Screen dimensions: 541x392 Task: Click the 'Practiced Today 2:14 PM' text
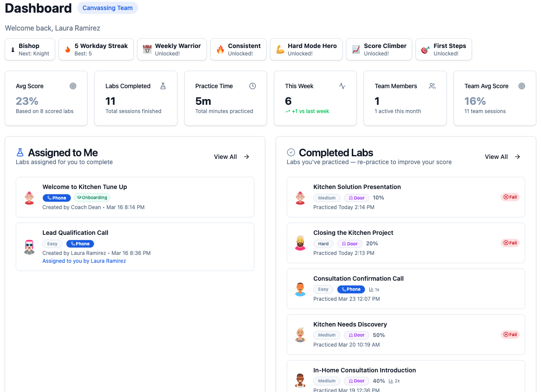click(x=344, y=207)
